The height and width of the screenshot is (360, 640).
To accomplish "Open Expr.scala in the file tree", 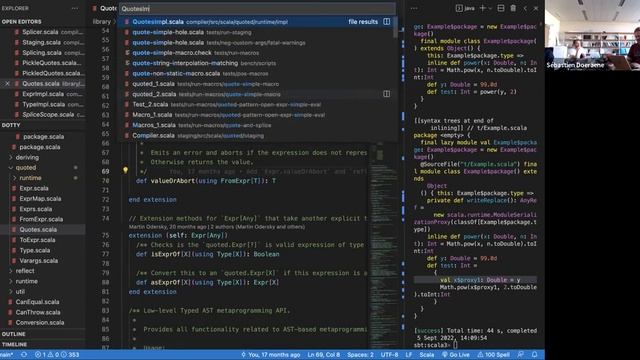I will 42,188.
